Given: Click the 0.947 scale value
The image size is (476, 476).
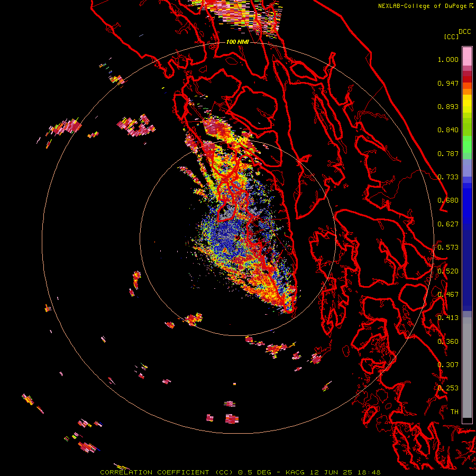Looking at the screenshot, I should coord(448,83).
